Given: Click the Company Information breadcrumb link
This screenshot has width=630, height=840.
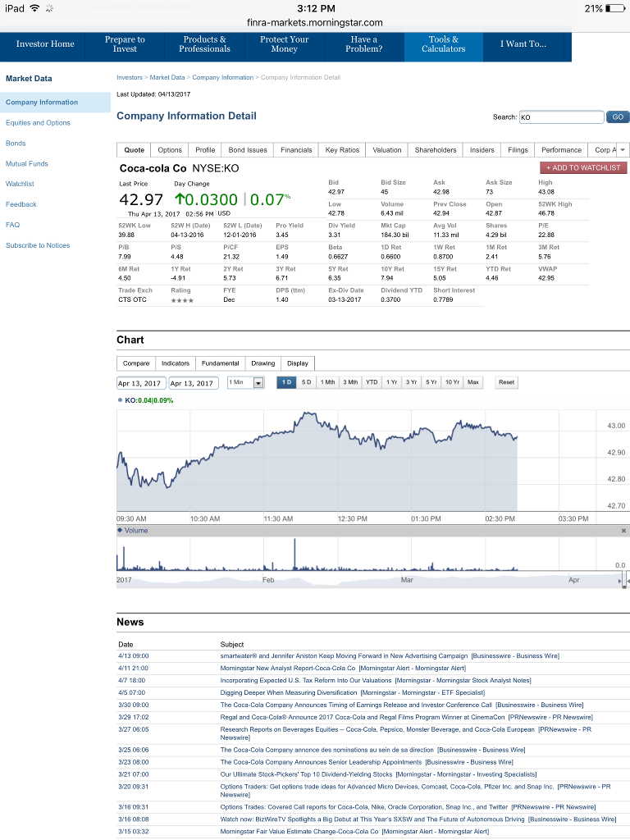Looking at the screenshot, I should coord(223,77).
